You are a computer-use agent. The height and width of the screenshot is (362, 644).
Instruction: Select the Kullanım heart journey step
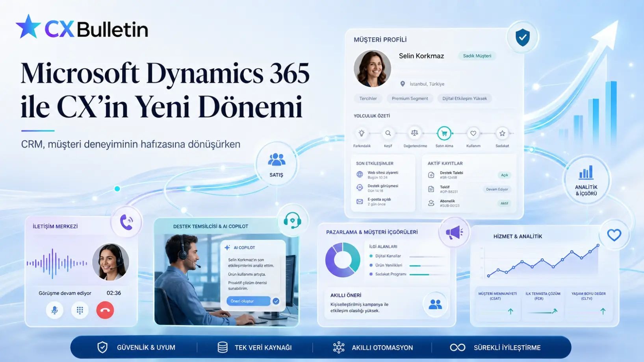click(473, 133)
